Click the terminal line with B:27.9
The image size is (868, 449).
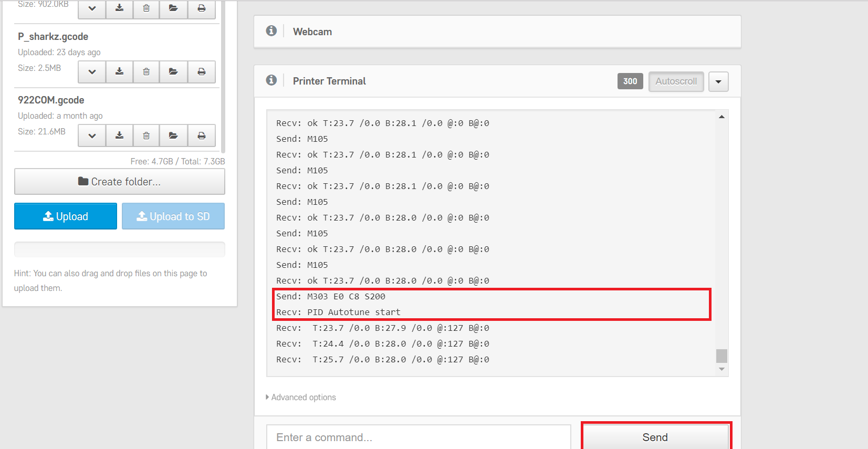click(383, 328)
